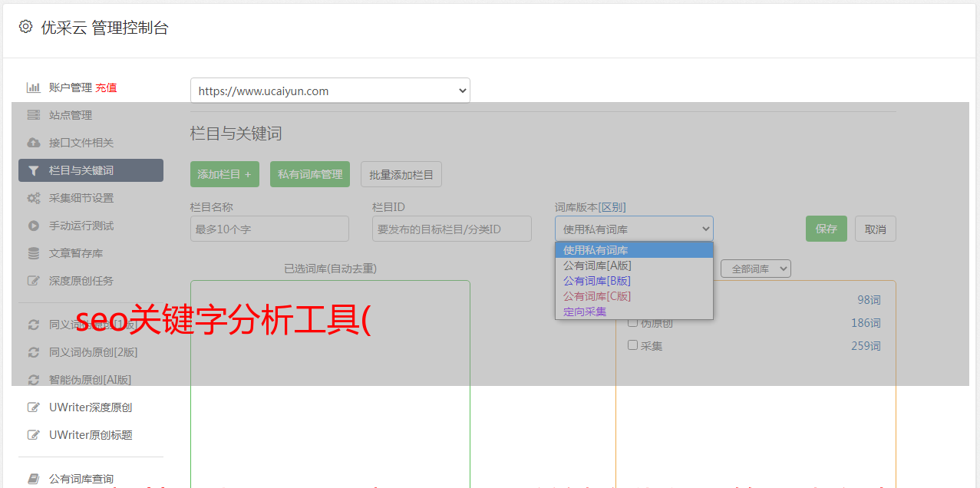Click the book icon for 公有词库查询
This screenshot has width=980, height=488.
(x=33, y=479)
